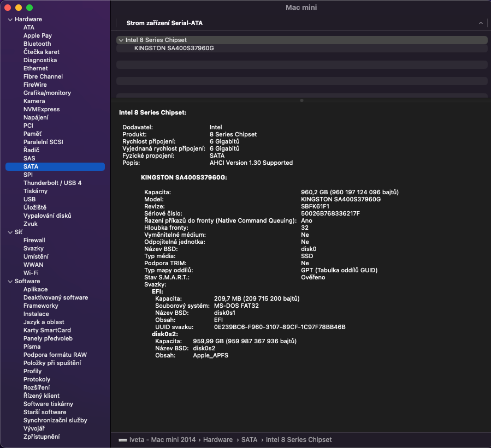Image resolution: width=491 pixels, height=448 pixels.
Task: Click Hardware breadcrumb in the path bar
Action: 218,440
